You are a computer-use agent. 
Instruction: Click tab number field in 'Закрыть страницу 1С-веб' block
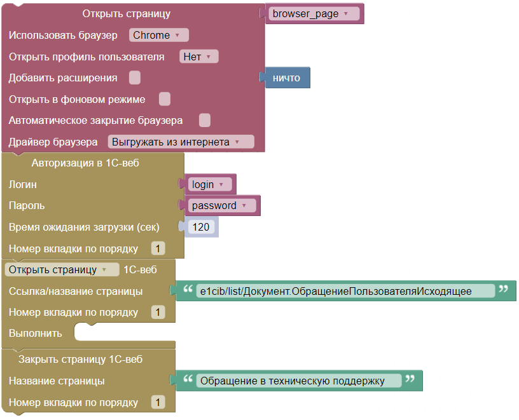(x=158, y=402)
